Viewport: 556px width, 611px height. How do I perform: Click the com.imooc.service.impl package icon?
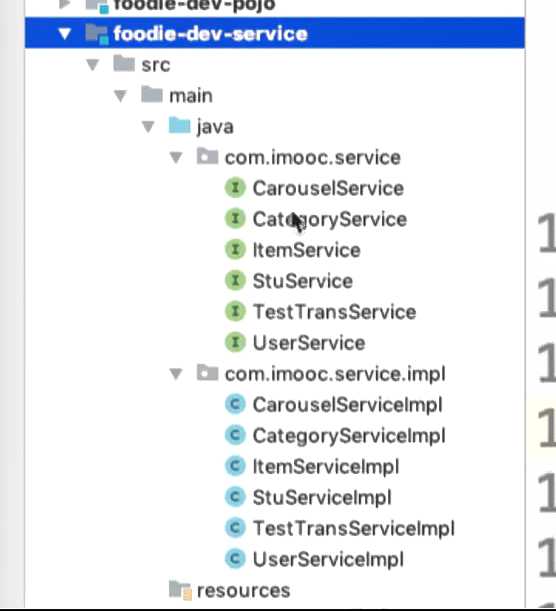click(x=207, y=373)
